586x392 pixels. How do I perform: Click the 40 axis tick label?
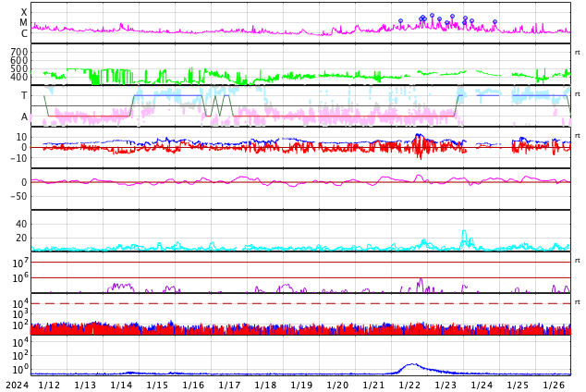tap(21, 225)
